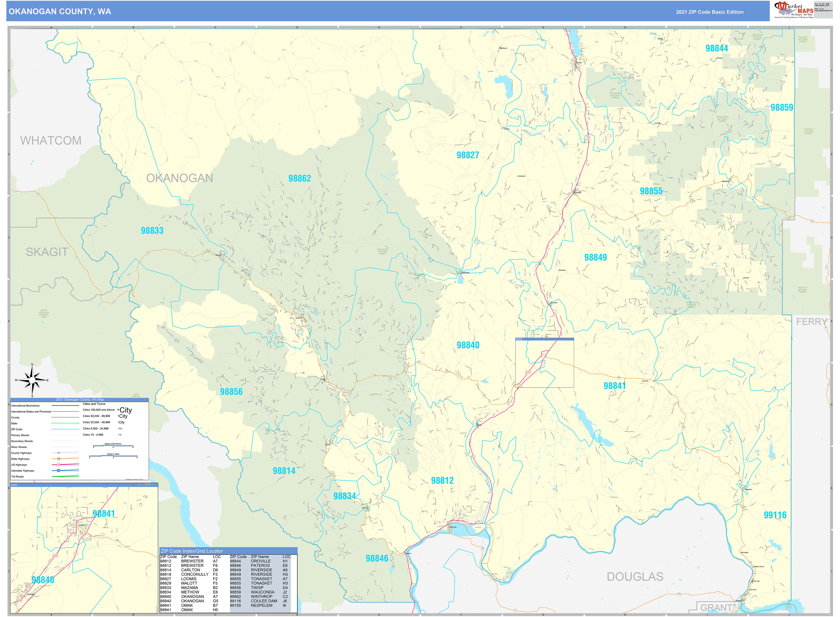Click Minor Streets legend entry
The height and width of the screenshot is (617, 840).
point(19,447)
